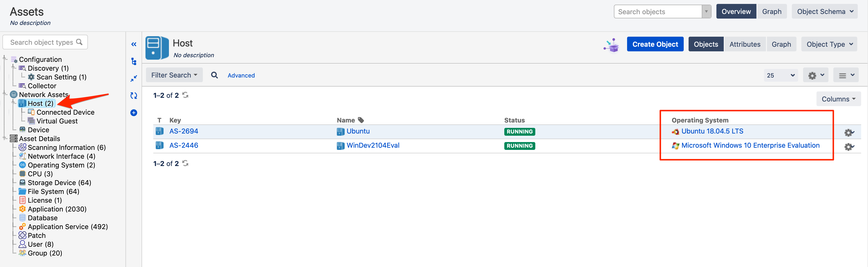Open the Filter Search dropdown

click(174, 75)
